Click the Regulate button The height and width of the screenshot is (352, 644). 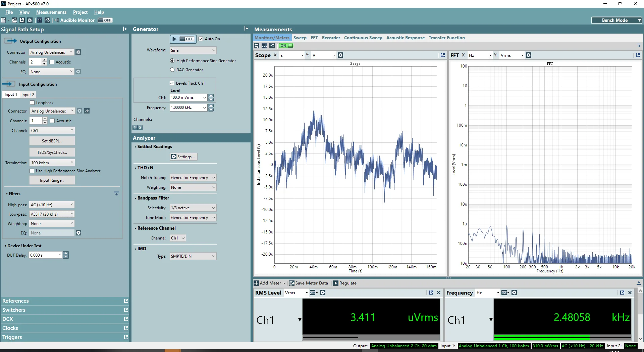click(345, 283)
